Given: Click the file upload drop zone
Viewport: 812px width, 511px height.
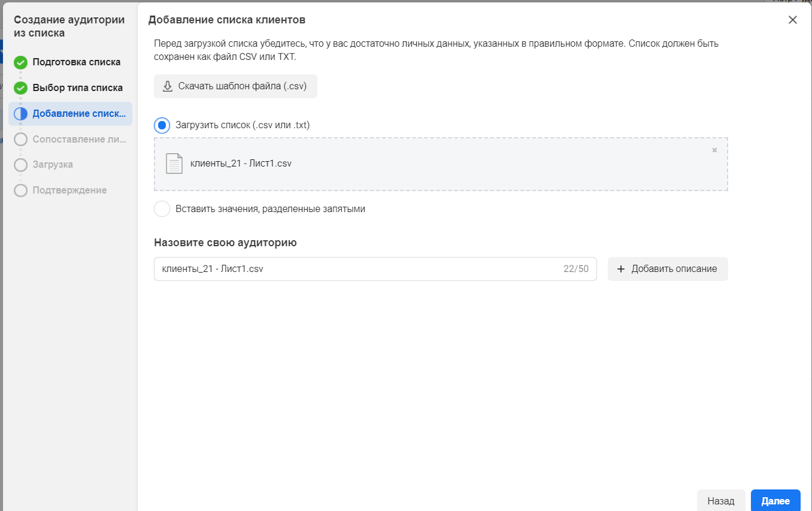Looking at the screenshot, I should (x=441, y=164).
